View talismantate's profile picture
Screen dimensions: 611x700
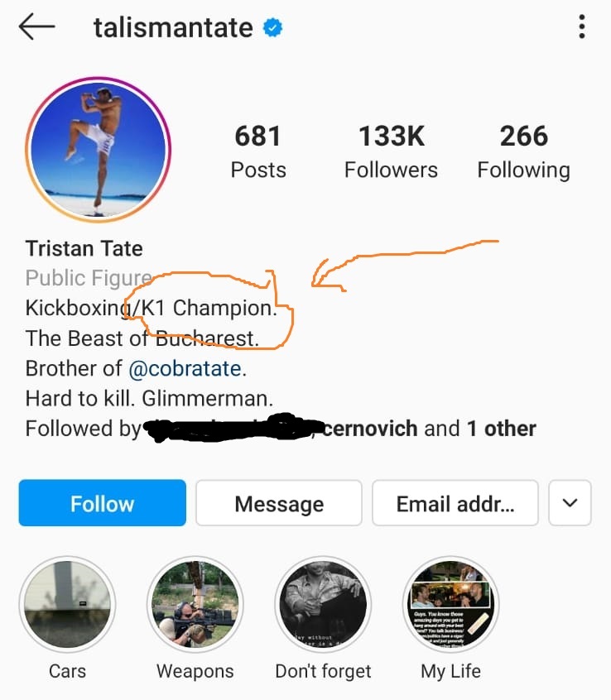[x=98, y=151]
